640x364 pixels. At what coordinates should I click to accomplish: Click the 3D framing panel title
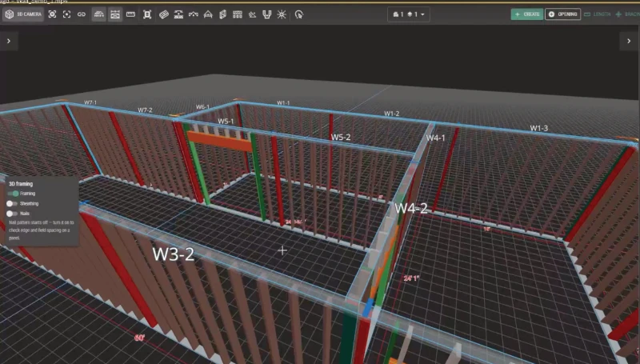[x=21, y=184]
